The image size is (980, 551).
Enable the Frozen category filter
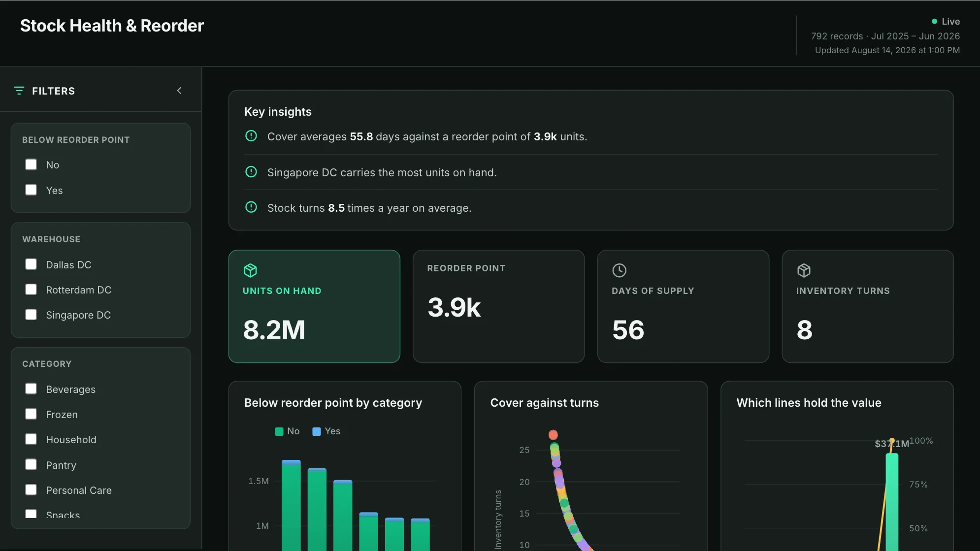pos(31,414)
